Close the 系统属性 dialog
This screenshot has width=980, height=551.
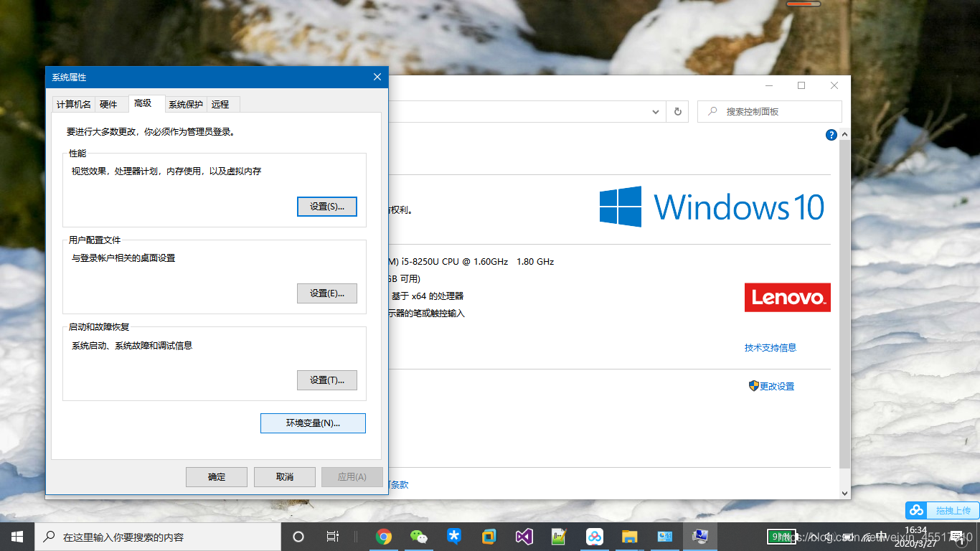click(x=377, y=77)
